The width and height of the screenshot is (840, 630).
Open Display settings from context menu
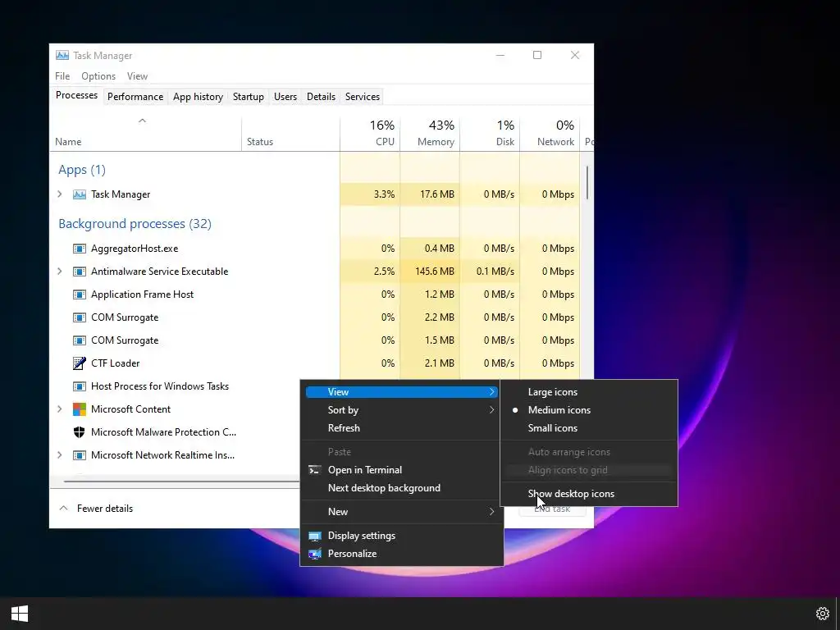point(402,536)
